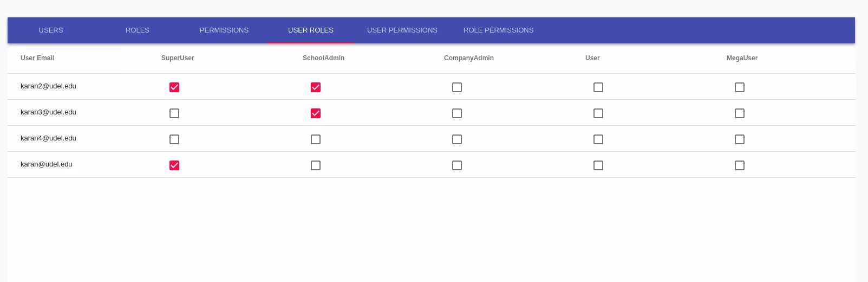Remove SuperUser from karan@udel.edu

pos(174,165)
